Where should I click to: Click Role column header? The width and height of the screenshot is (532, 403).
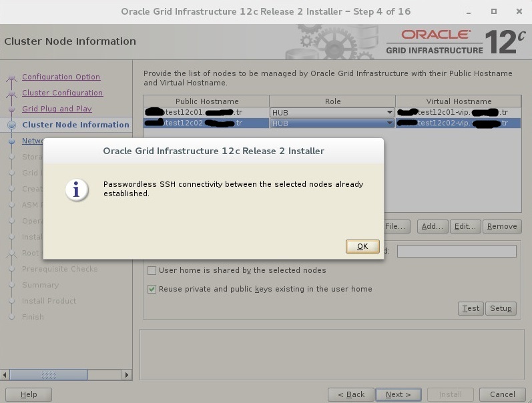tap(332, 101)
